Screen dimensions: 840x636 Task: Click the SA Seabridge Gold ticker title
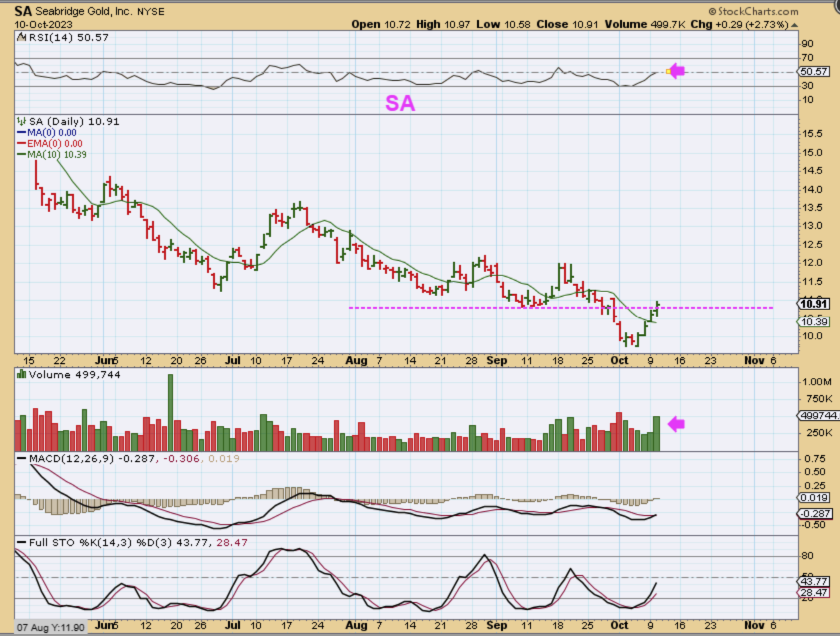[x=89, y=11]
